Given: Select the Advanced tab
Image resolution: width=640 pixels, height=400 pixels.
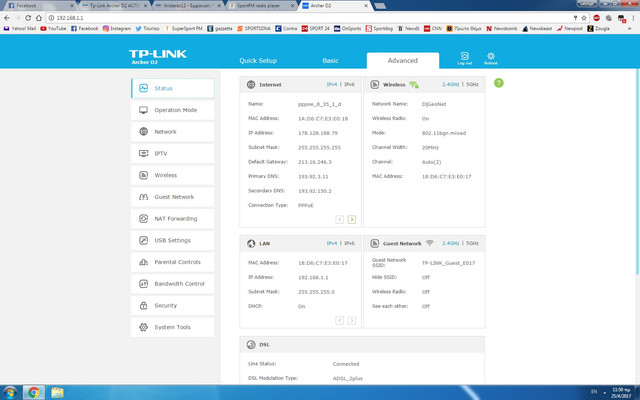Looking at the screenshot, I should click(403, 60).
